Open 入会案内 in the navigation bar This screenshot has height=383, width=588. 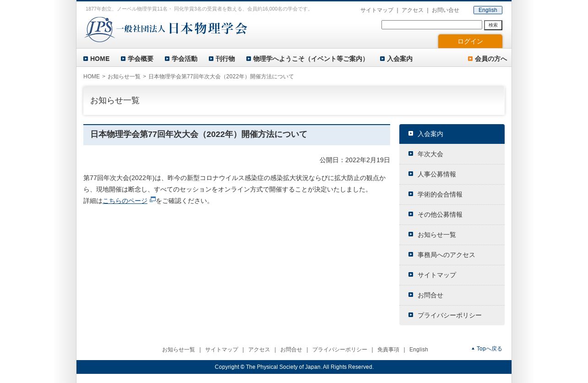click(x=397, y=59)
